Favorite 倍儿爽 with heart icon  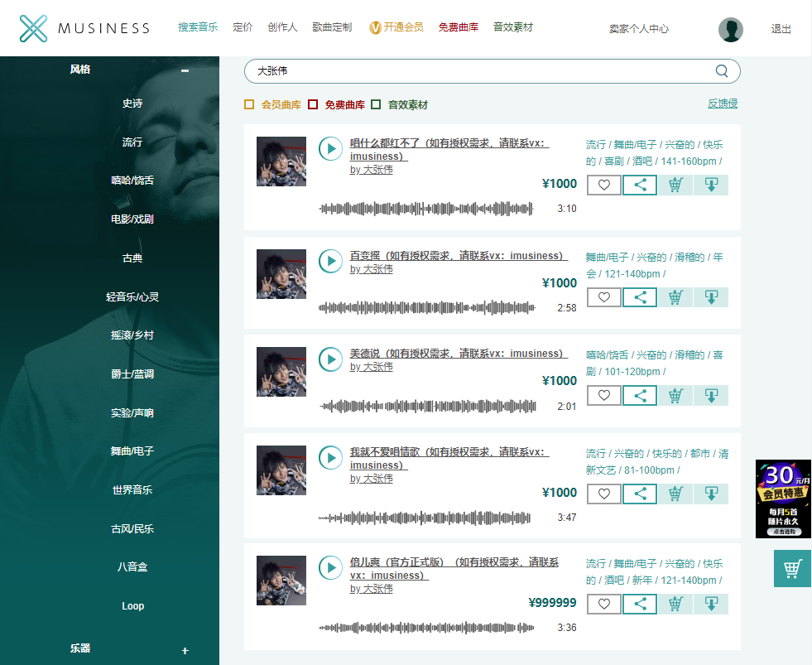point(603,604)
